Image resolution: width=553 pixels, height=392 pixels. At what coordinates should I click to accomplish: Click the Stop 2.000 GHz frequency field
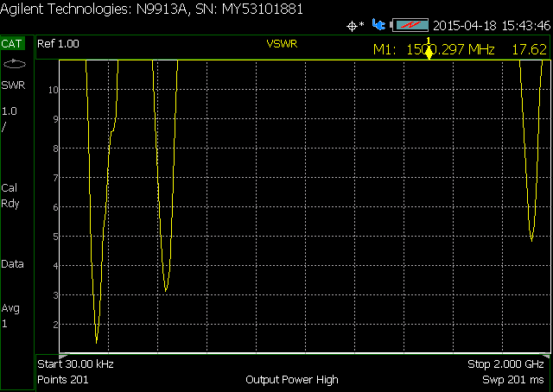click(505, 364)
